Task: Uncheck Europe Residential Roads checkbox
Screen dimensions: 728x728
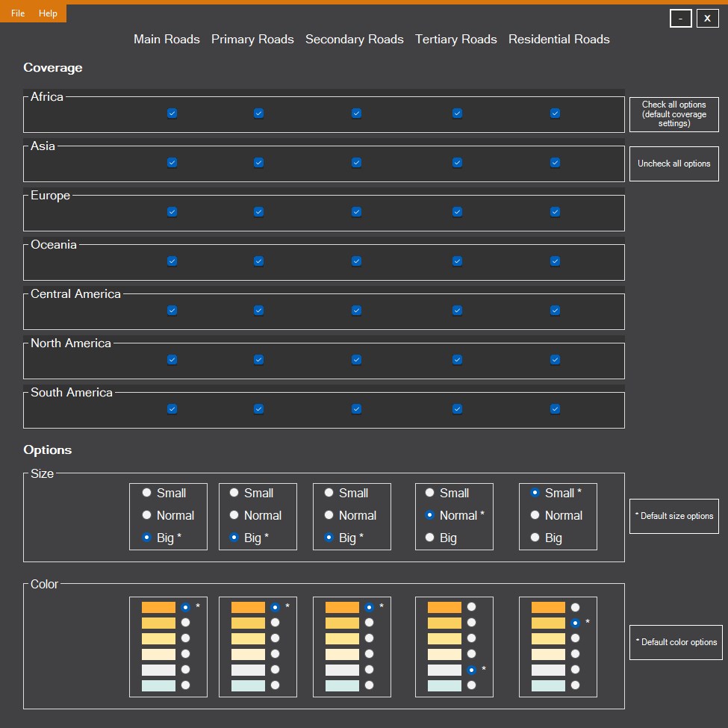Action: [555, 212]
